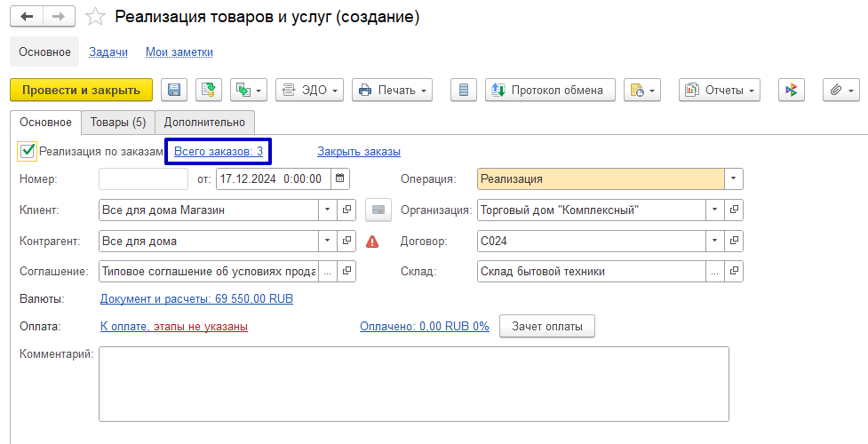Switch to the Товары (5) tab
This screenshot has height=444, width=868.
[117, 122]
